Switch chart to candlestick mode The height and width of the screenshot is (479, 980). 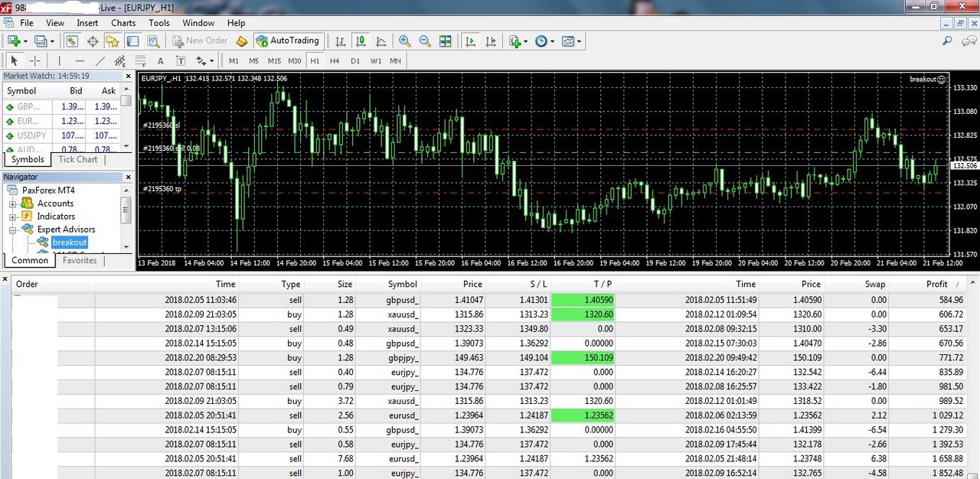tap(361, 41)
